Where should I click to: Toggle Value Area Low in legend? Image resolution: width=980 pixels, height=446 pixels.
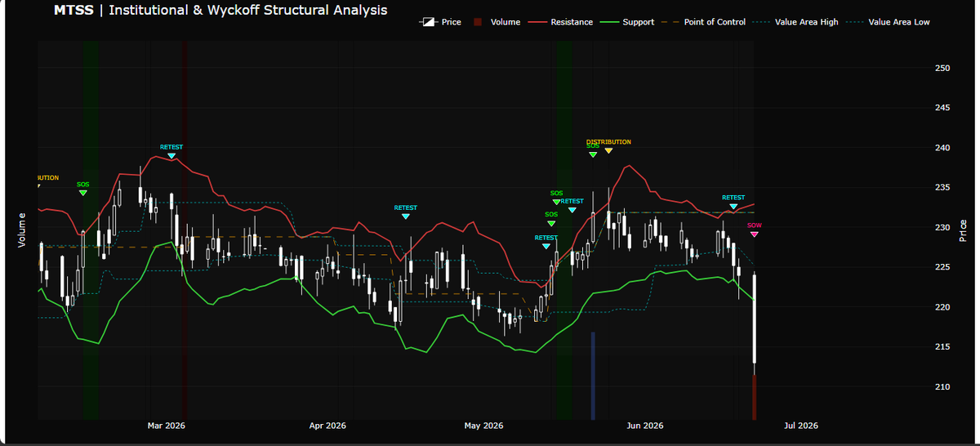(x=888, y=22)
